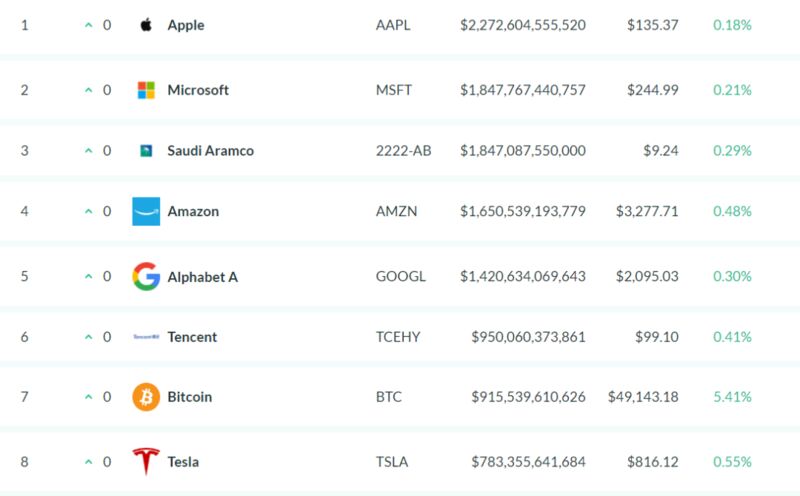Click Tencent's market cap value

(x=528, y=337)
